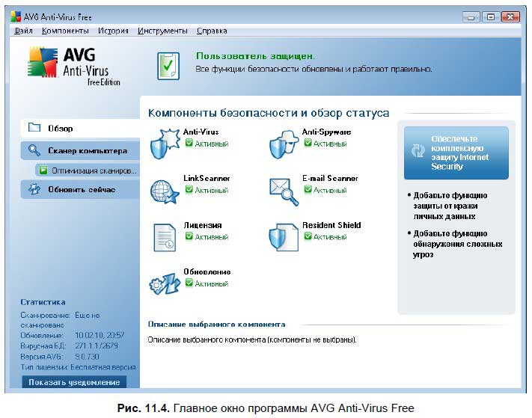Click Описание выбранного компонента heading

pyautogui.click(x=216, y=325)
